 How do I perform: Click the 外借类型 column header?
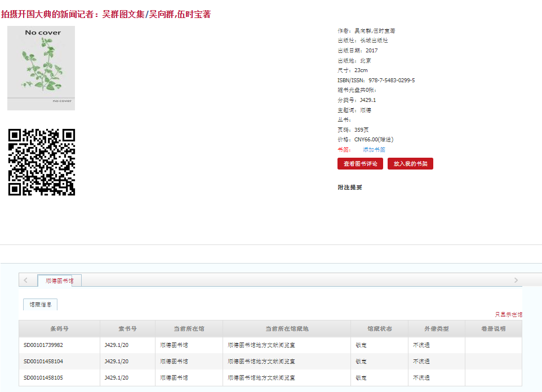[x=437, y=329]
